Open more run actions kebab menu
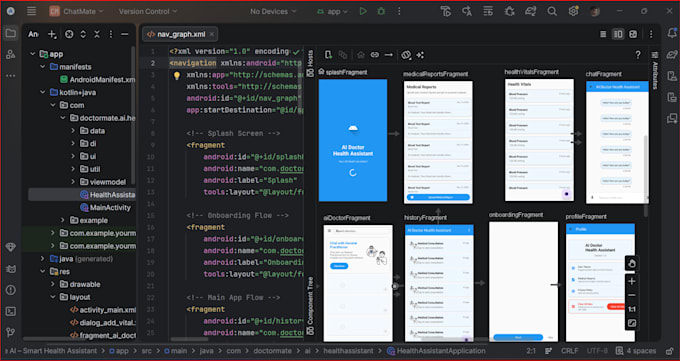 coord(399,11)
